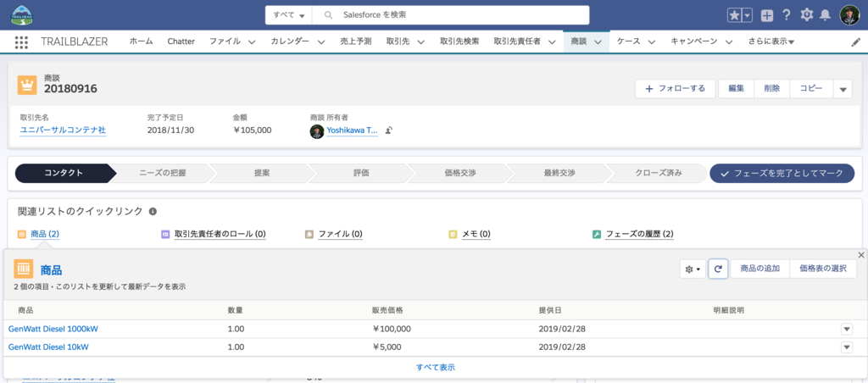Click the 削除 button
The width and height of the screenshot is (868, 383).
coord(771,89)
